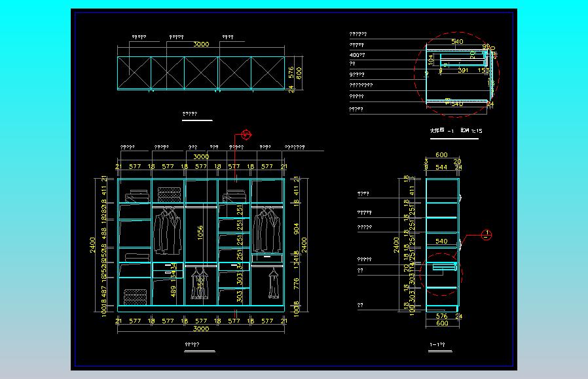Select the enlarged detail drawing in the red circle

(x=457, y=74)
